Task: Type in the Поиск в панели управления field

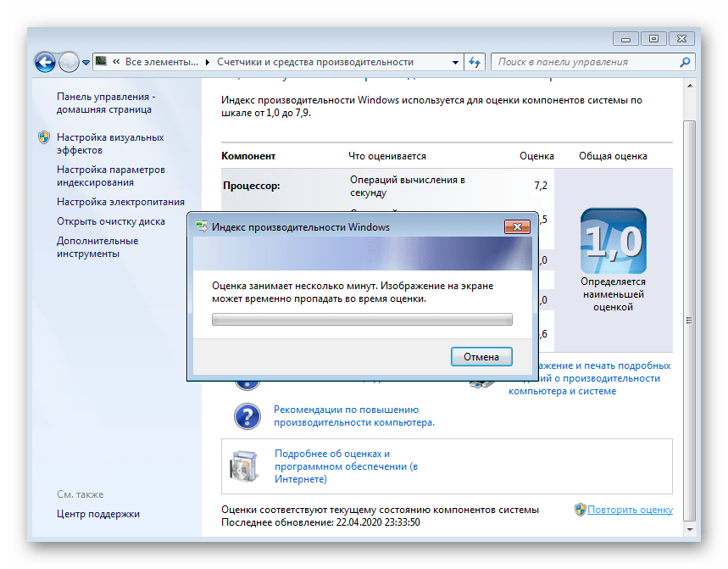Action: pyautogui.click(x=585, y=62)
